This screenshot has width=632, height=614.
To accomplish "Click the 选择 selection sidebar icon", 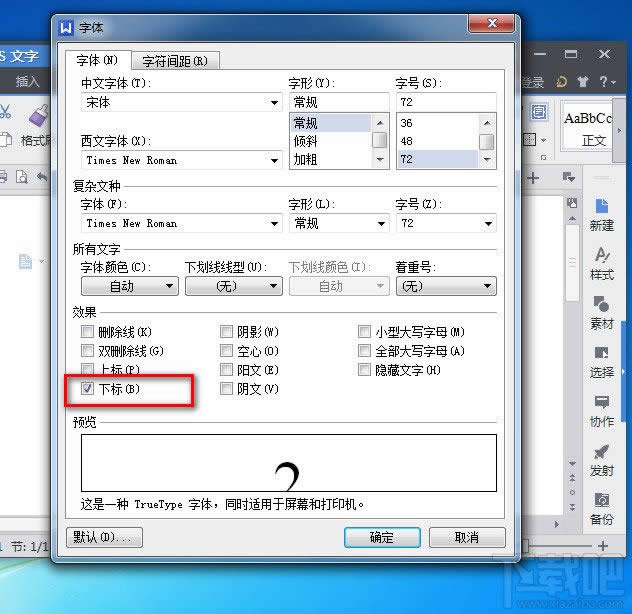I will [602, 360].
